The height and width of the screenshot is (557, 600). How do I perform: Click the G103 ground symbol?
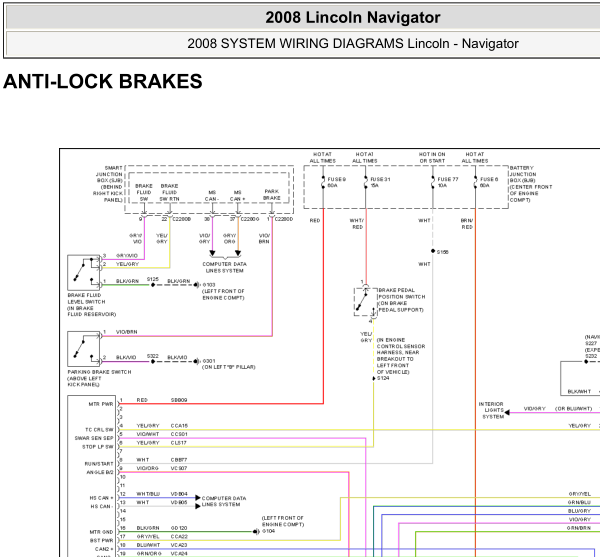pyautogui.click(x=197, y=285)
